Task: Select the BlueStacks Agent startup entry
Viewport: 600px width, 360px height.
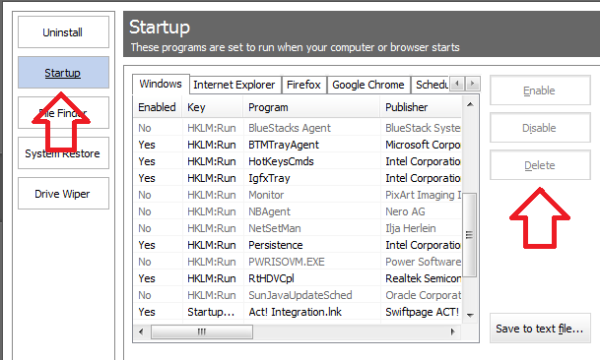Action: point(297,128)
